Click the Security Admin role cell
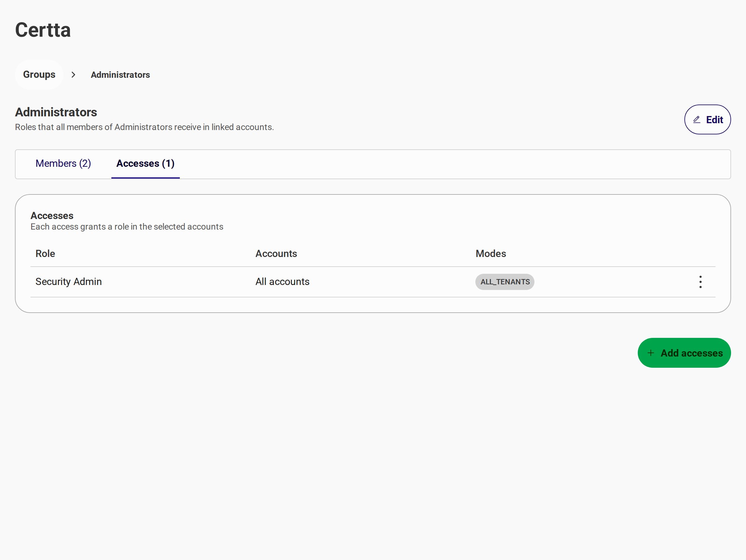This screenshot has width=746, height=560. point(68,282)
